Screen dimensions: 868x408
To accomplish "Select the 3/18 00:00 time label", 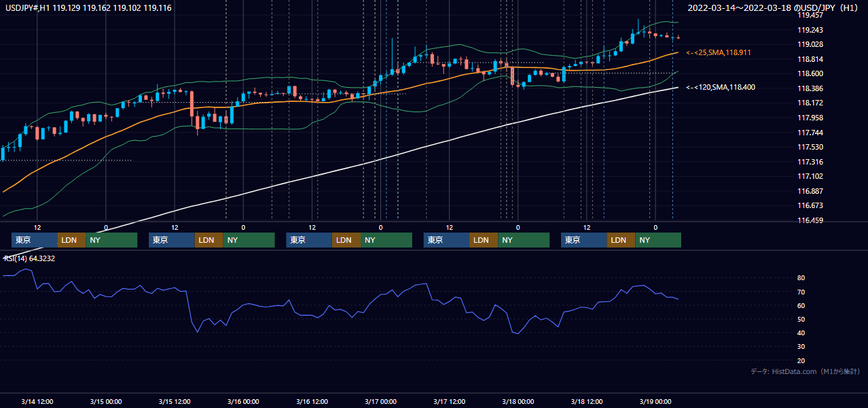I will (x=518, y=402).
